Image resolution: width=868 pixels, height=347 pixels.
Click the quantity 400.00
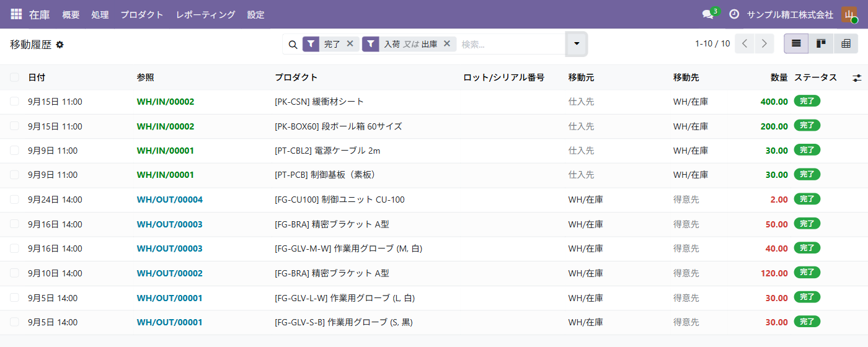tap(774, 102)
